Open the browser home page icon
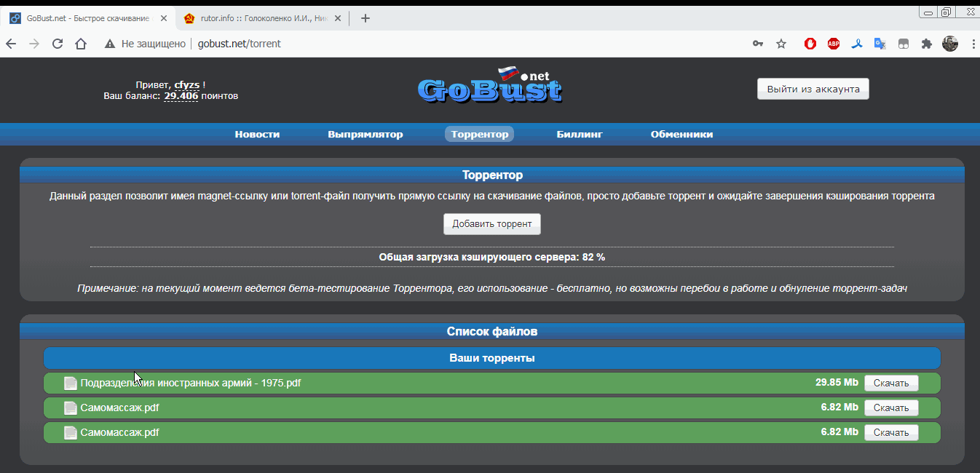 pyautogui.click(x=81, y=44)
